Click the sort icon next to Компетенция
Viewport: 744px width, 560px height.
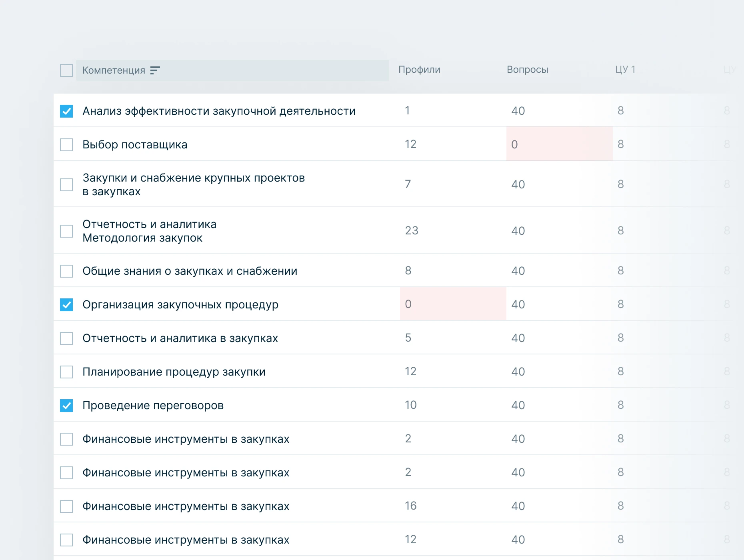tap(155, 70)
